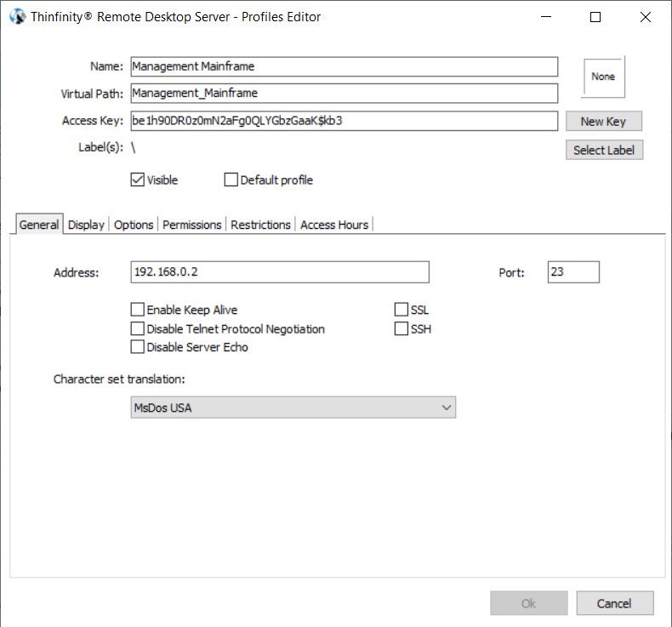
Task: Focus the Virtual Path field
Action: pyautogui.click(x=345, y=93)
